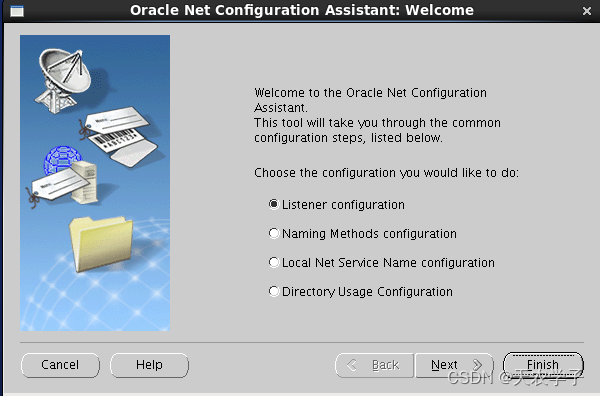This screenshot has height=396, width=600.
Task: Click the Finish button
Action: (543, 365)
